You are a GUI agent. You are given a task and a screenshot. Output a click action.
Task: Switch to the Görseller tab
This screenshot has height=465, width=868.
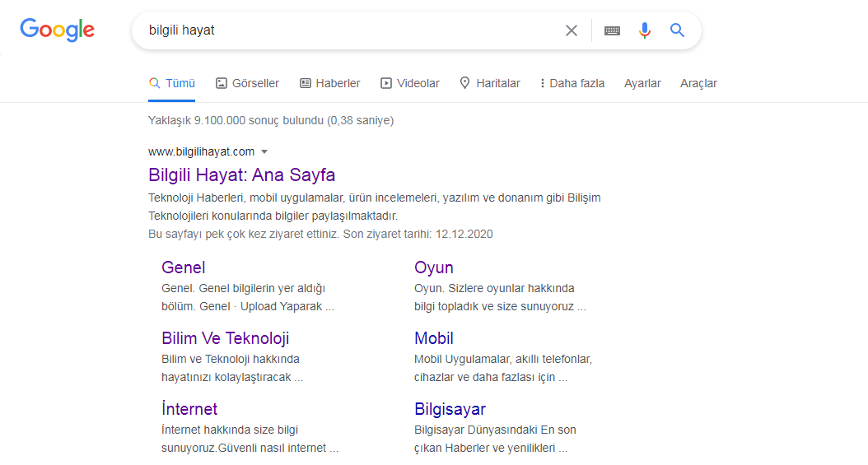click(x=247, y=83)
